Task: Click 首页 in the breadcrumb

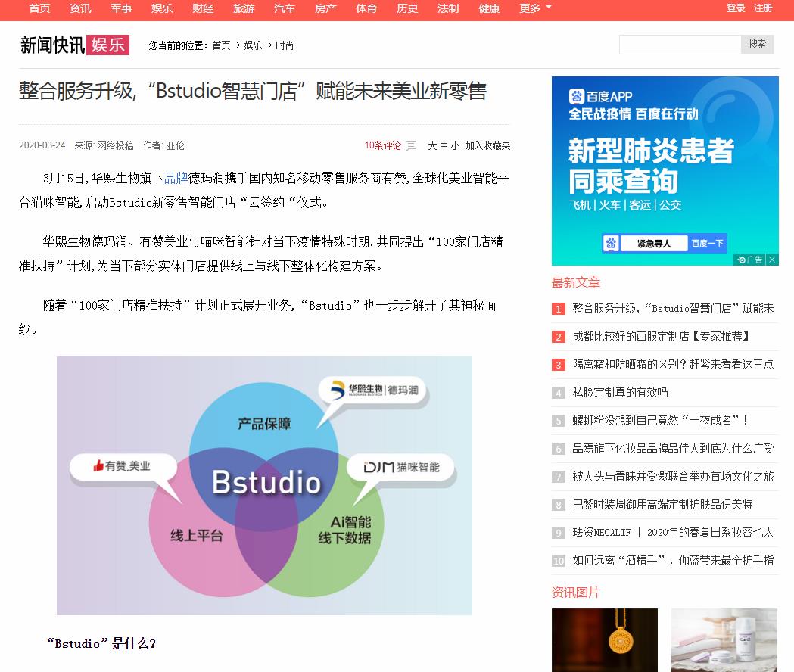Action: [x=221, y=45]
